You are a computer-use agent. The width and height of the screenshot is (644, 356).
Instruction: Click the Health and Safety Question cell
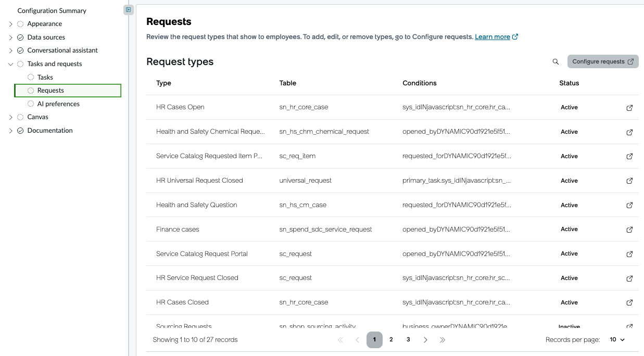click(x=197, y=205)
